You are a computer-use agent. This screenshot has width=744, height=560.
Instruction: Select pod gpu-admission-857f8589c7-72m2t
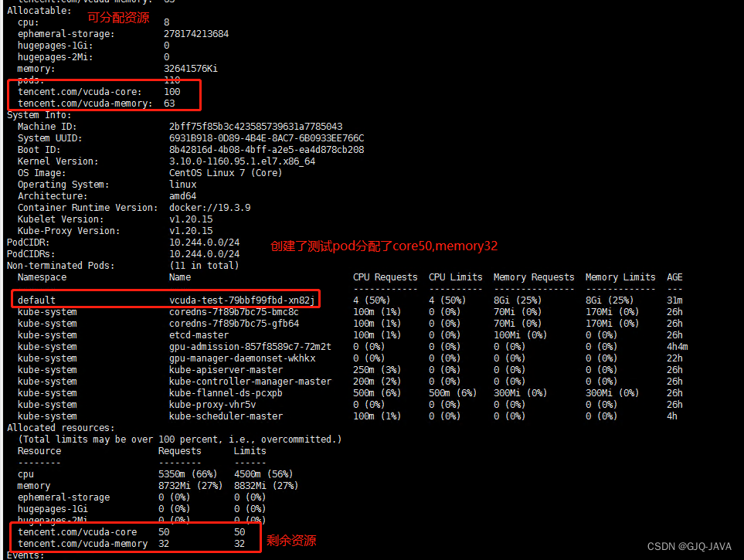click(250, 347)
